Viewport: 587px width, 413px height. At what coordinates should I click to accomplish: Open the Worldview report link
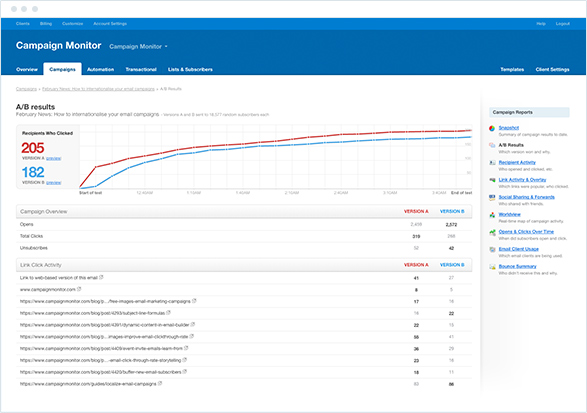point(510,215)
